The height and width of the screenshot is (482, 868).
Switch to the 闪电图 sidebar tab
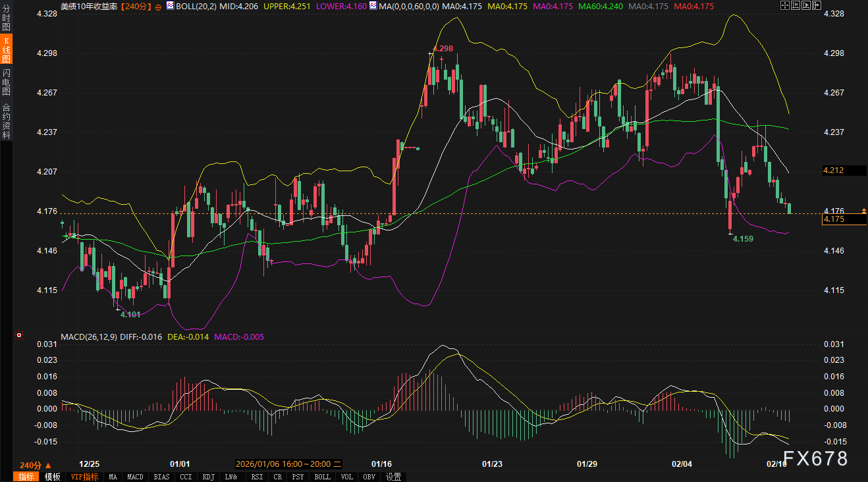6,82
